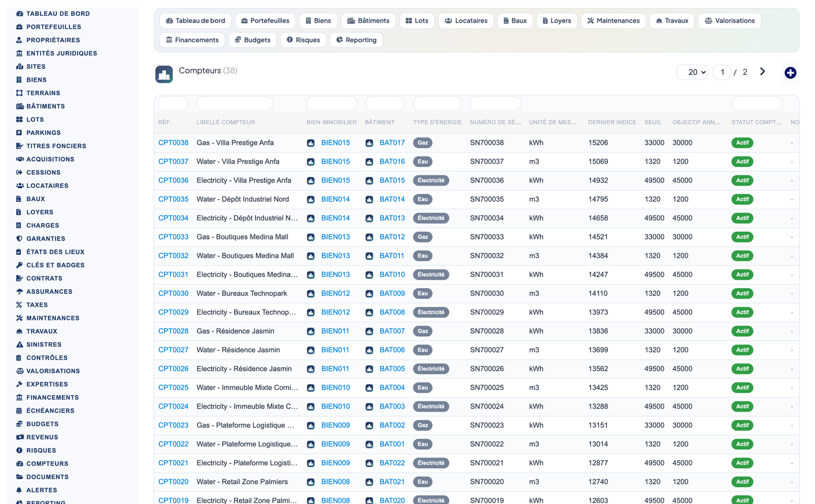Open the Portefeuilles tab in top navigation
The image size is (815, 504).
265,21
